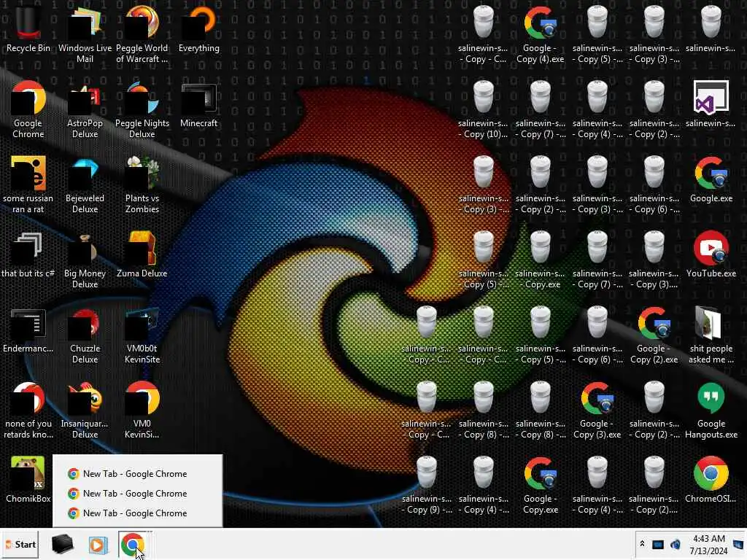Click the ChromeOSI... desktop icon
Image resolution: width=747 pixels, height=560 pixels.
pos(711,479)
